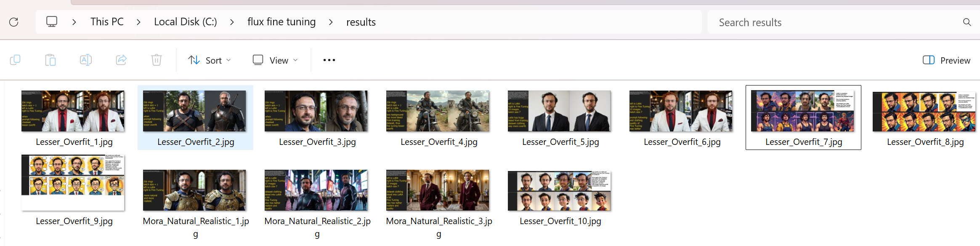This screenshot has height=246, width=980.
Task: Select Lesser_Overfit_5.jpg thumbnail
Action: click(x=559, y=111)
